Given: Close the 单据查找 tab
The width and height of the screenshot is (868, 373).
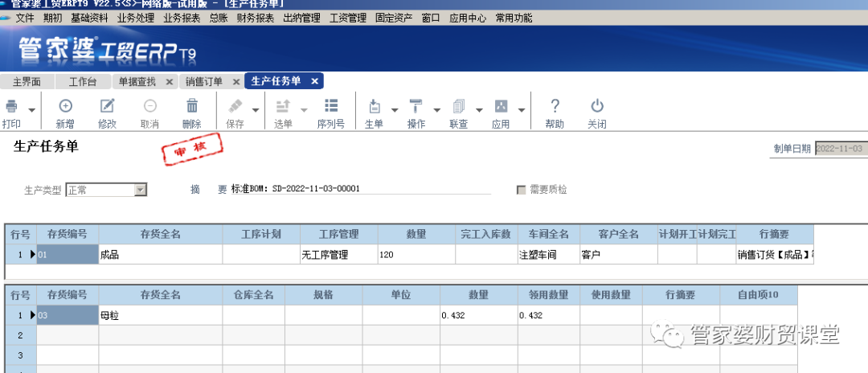Looking at the screenshot, I should point(170,81).
